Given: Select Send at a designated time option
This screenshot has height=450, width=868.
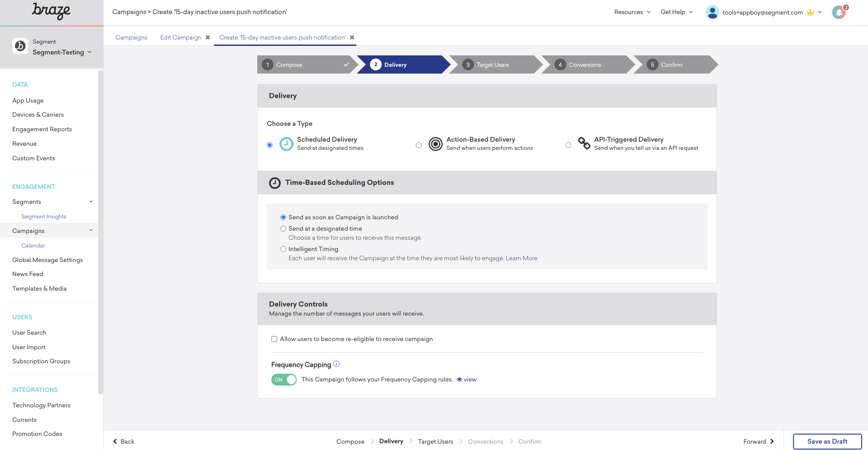Looking at the screenshot, I should tap(283, 229).
